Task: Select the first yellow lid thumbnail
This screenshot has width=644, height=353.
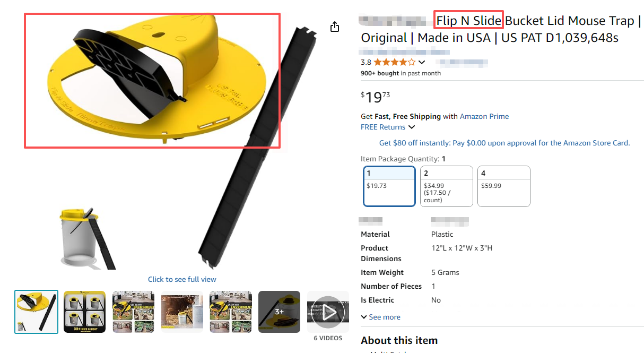Action: [37, 312]
